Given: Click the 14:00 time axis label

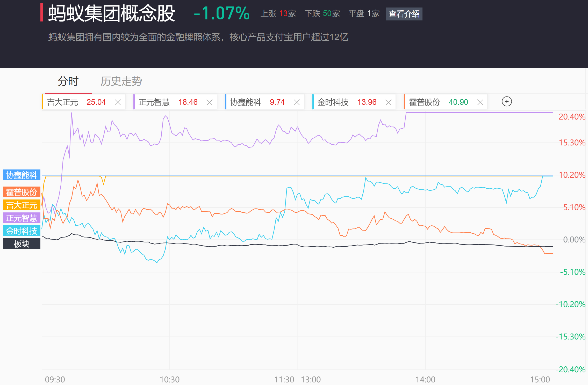Looking at the screenshot, I should [x=425, y=380].
